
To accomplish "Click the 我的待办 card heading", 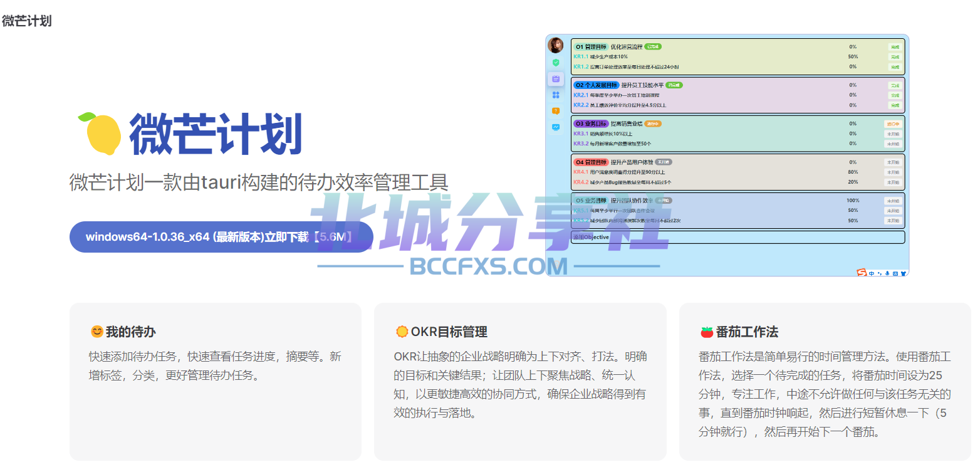I will 130,332.
